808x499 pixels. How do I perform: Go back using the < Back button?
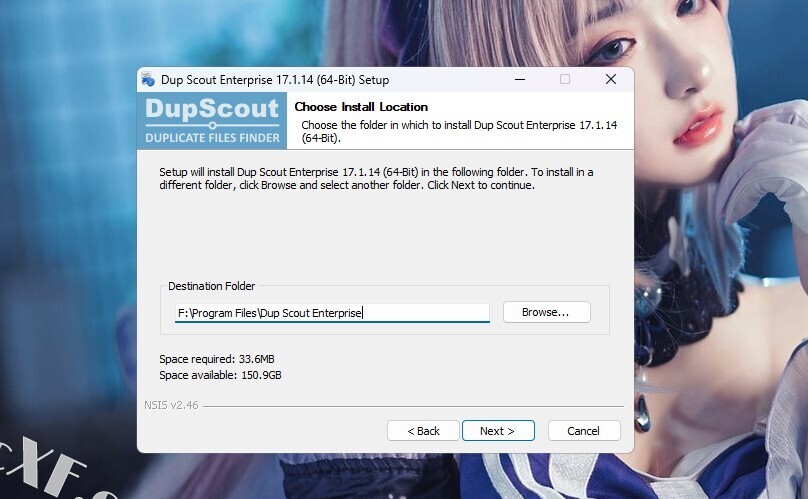pyautogui.click(x=423, y=431)
